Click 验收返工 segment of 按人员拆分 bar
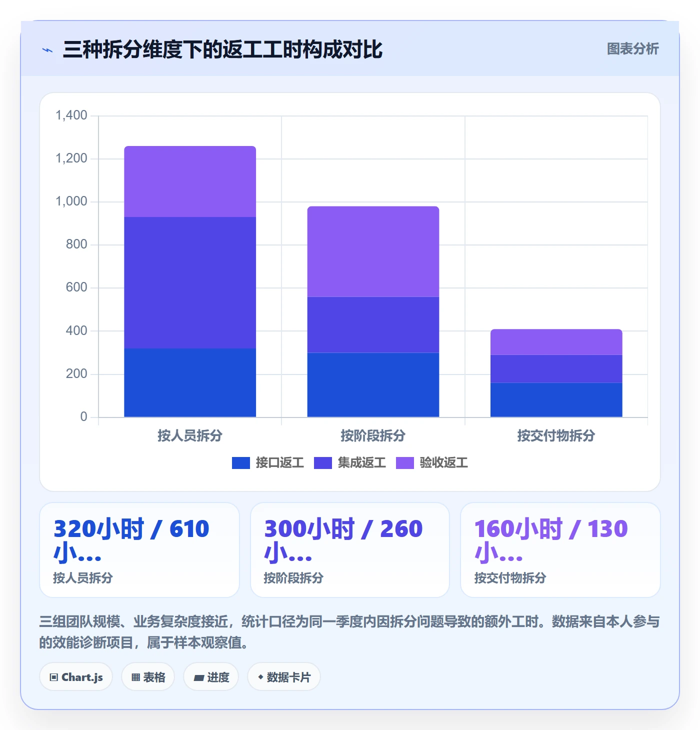This screenshot has height=730, width=700. (190, 181)
